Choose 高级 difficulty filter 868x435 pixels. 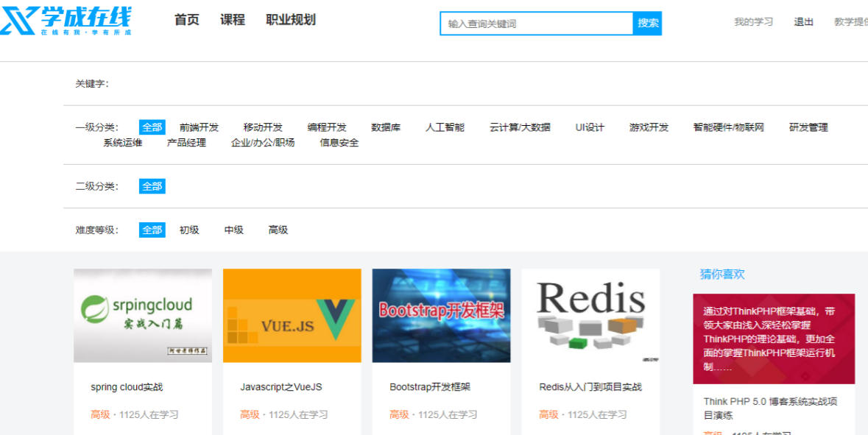point(278,230)
